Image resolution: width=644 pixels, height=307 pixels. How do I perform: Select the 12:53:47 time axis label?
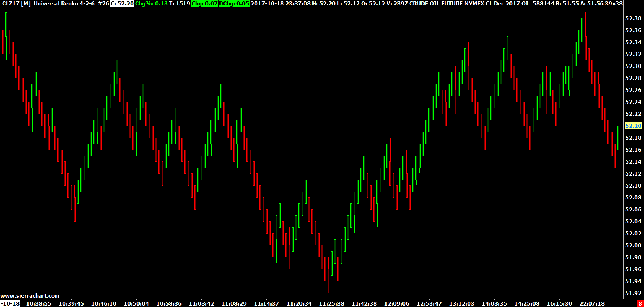coord(429,304)
